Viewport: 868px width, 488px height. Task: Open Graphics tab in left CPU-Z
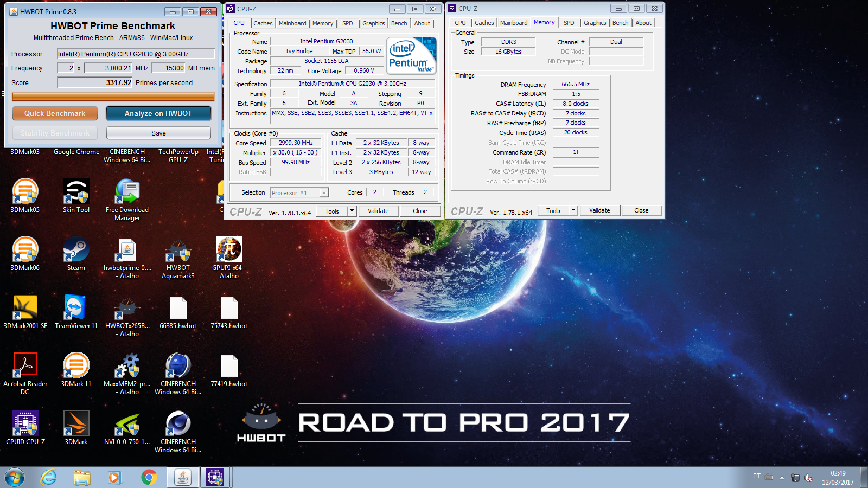click(374, 23)
